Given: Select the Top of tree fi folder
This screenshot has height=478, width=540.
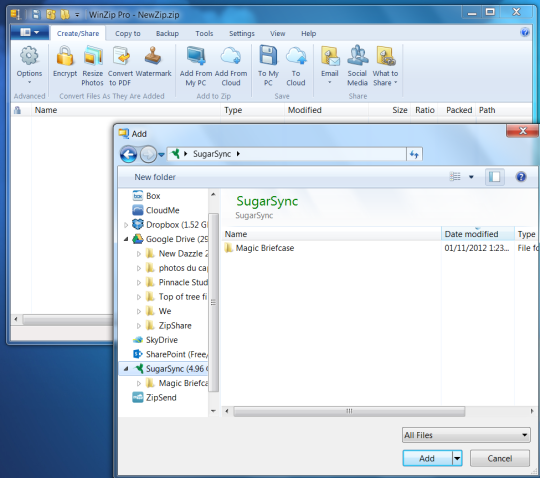Looking at the screenshot, I should point(176,297).
